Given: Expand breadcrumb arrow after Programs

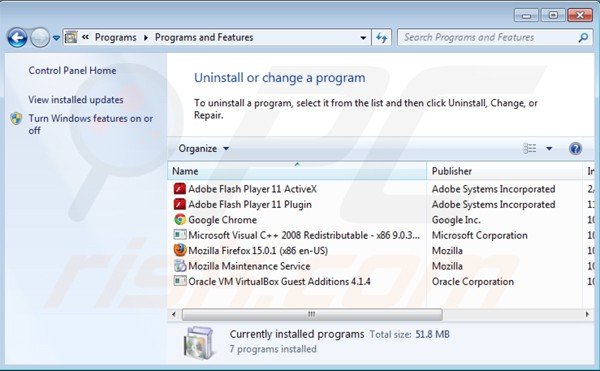Looking at the screenshot, I should point(146,37).
